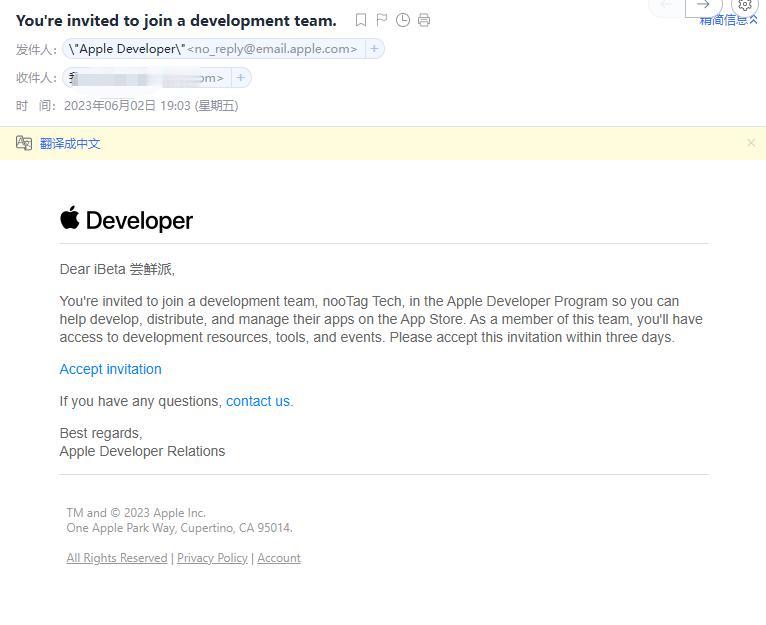Open the Account footer link
This screenshot has height=625, width=766.
[x=279, y=558]
